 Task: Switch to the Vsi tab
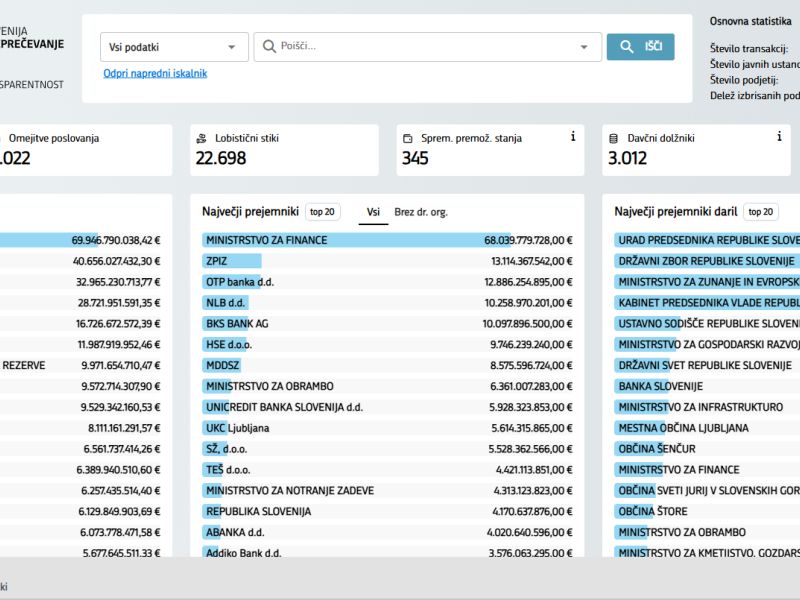(x=373, y=212)
